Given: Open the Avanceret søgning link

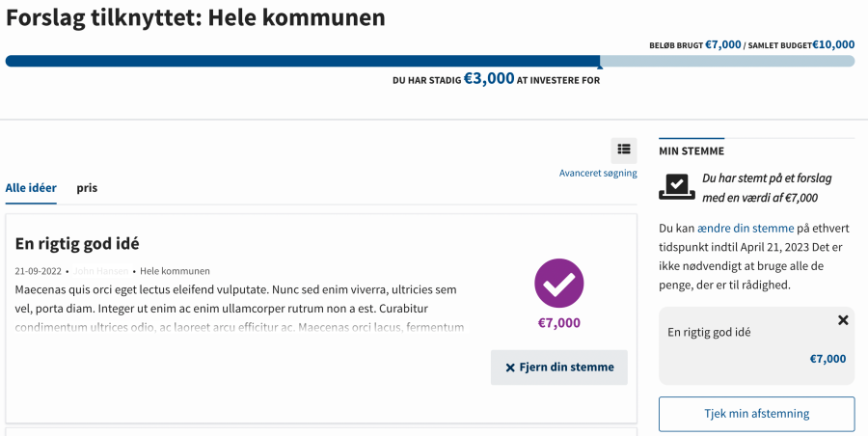Looking at the screenshot, I should (x=598, y=174).
